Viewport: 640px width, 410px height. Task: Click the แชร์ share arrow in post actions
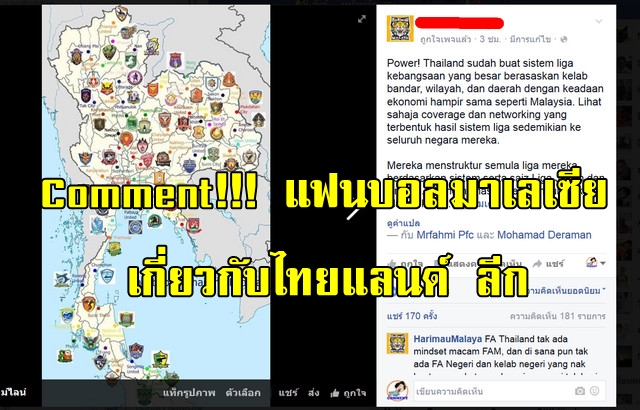pyautogui.click(x=549, y=264)
